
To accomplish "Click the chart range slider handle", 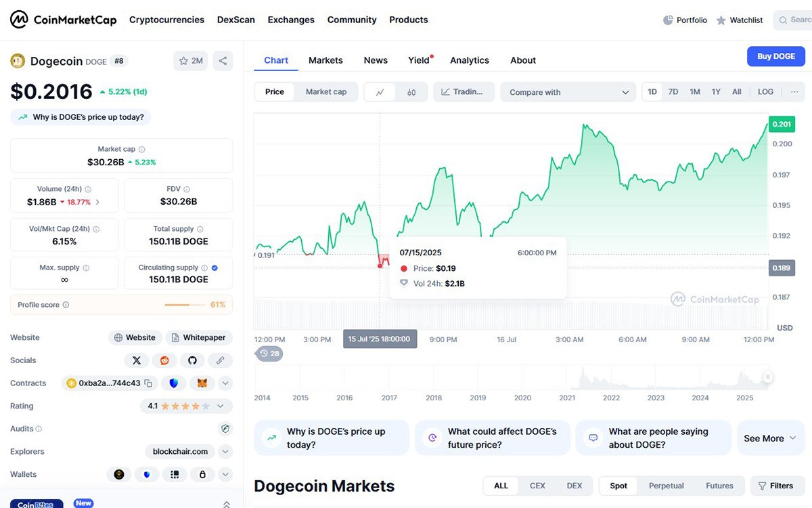I will coord(768,377).
